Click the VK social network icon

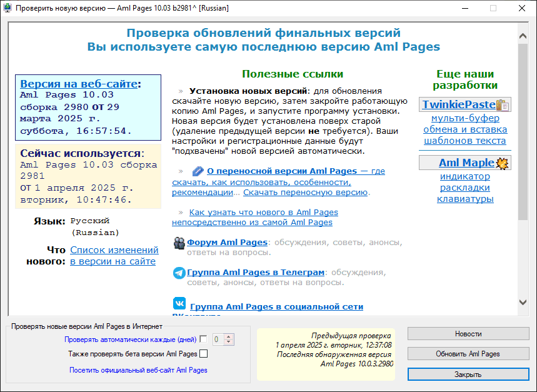point(179,303)
